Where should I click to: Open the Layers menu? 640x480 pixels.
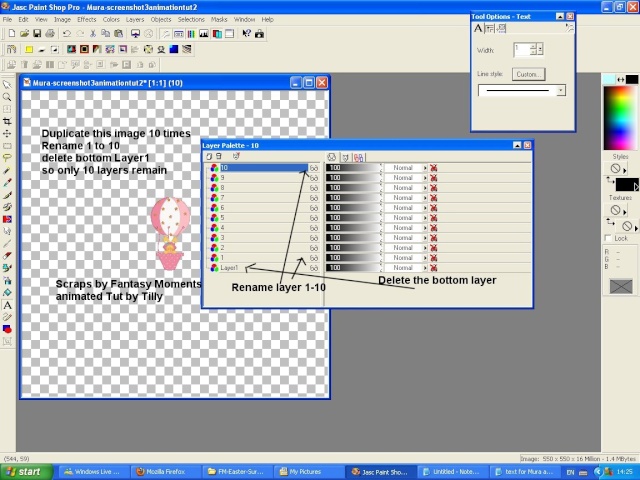coord(135,19)
